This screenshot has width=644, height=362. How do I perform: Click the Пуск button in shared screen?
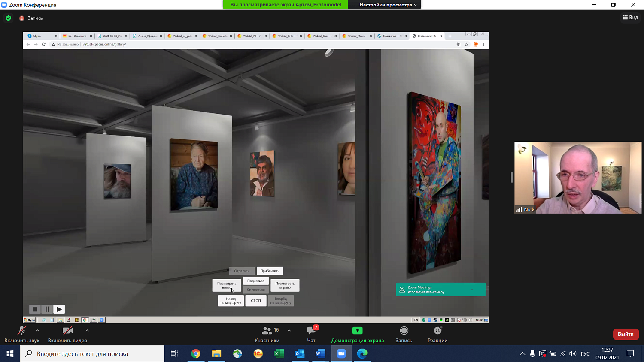(30, 320)
